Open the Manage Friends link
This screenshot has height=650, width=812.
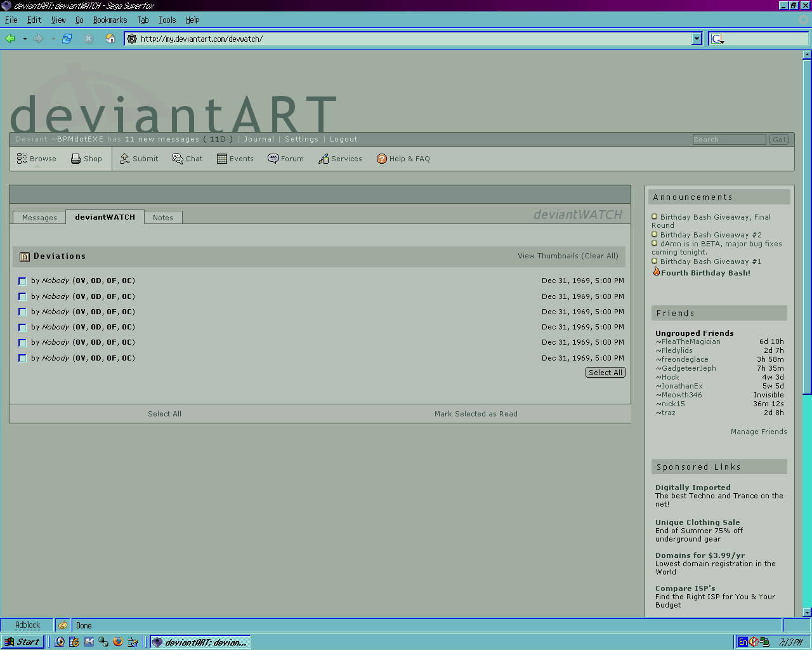pos(759,432)
